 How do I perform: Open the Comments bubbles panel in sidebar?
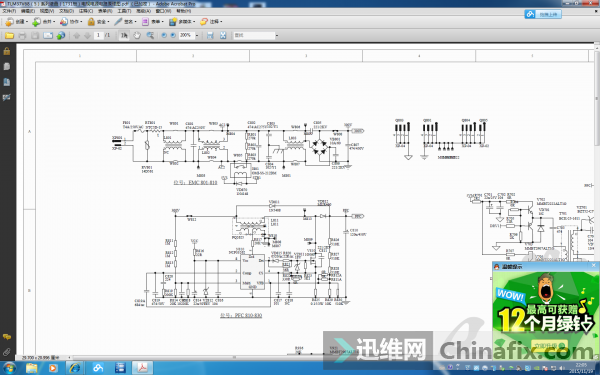(x=7, y=337)
